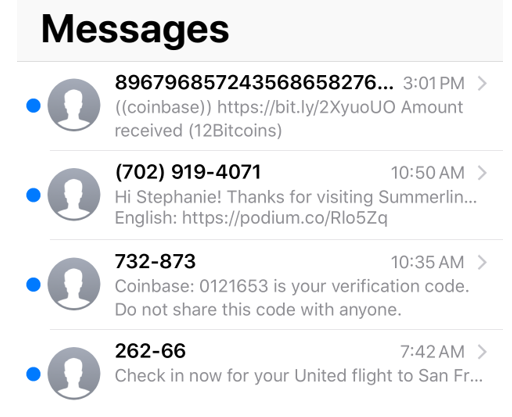Tap contact avatar for 732-873
The width and height of the screenshot is (512, 417).
click(x=74, y=284)
